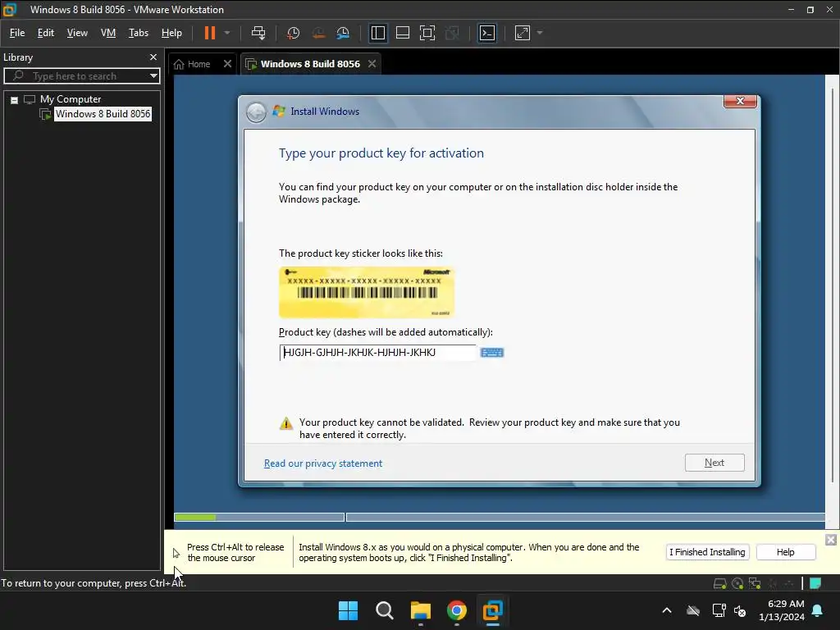Toggle the library sidebar view icon
Image resolution: width=840 pixels, height=630 pixels.
(x=377, y=33)
